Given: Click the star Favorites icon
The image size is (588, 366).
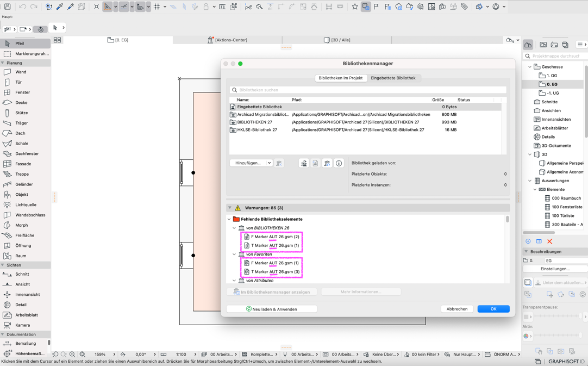Looking at the screenshot, I should tap(355, 7).
